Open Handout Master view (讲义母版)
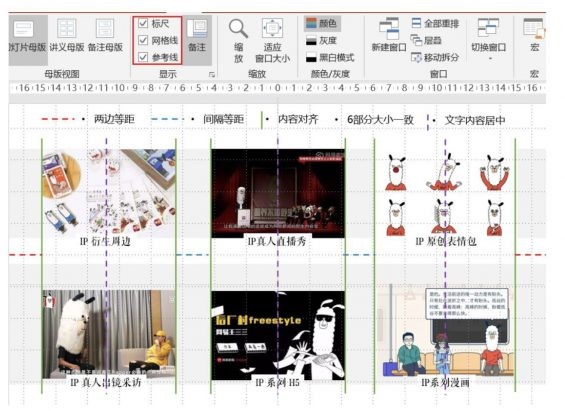 tap(67, 36)
